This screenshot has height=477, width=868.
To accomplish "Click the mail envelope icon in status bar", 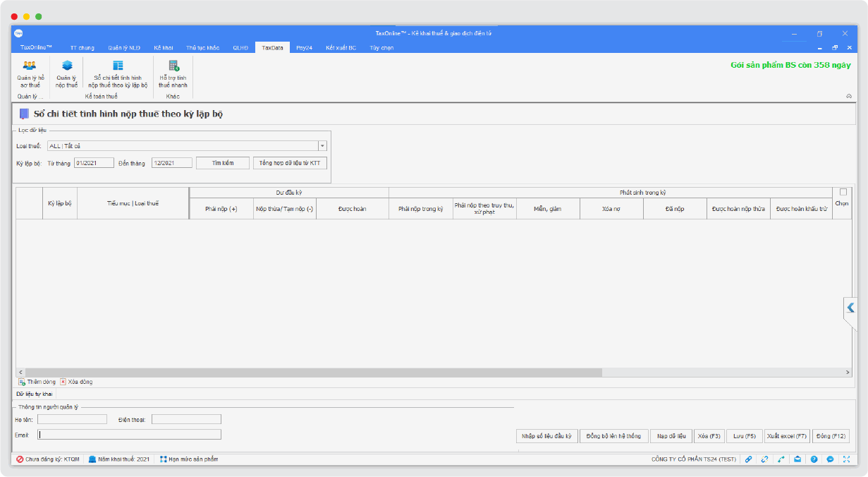I will click(x=797, y=459).
